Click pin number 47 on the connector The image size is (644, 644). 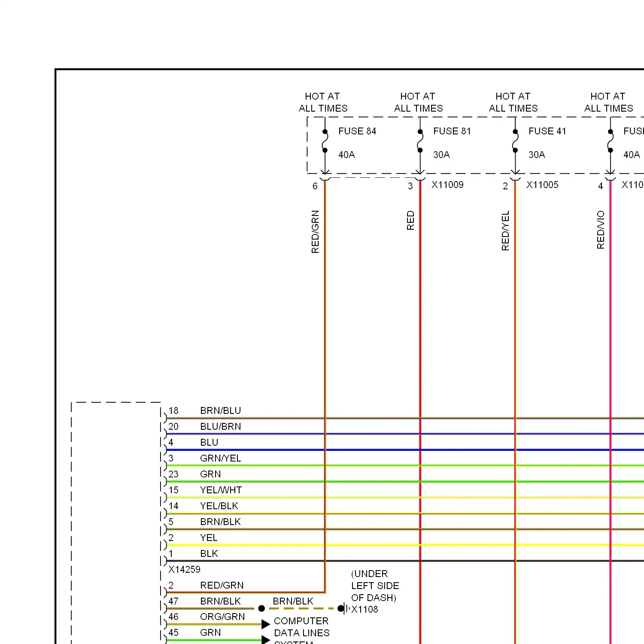click(173, 601)
